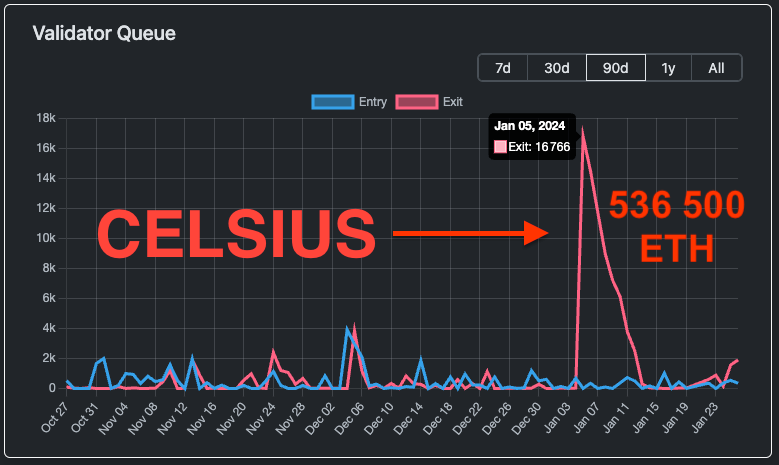Click the Exit legend label
This screenshot has width=779, height=465.
pos(453,102)
